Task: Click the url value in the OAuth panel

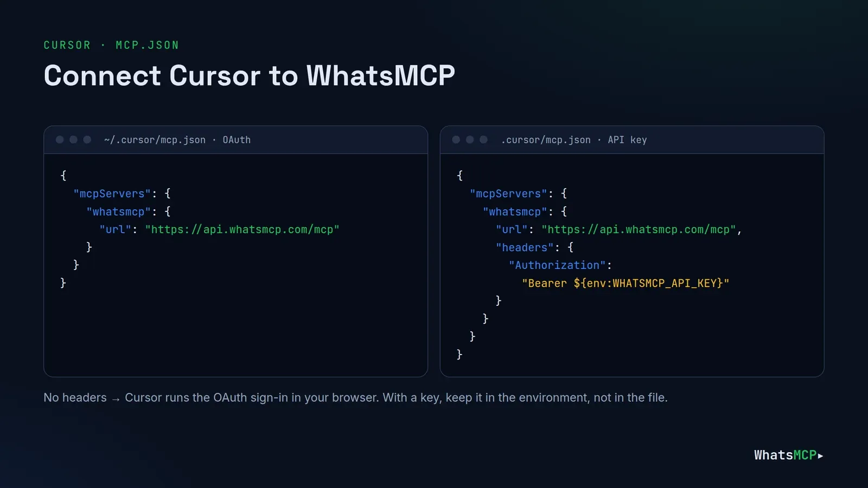Action: click(x=242, y=229)
